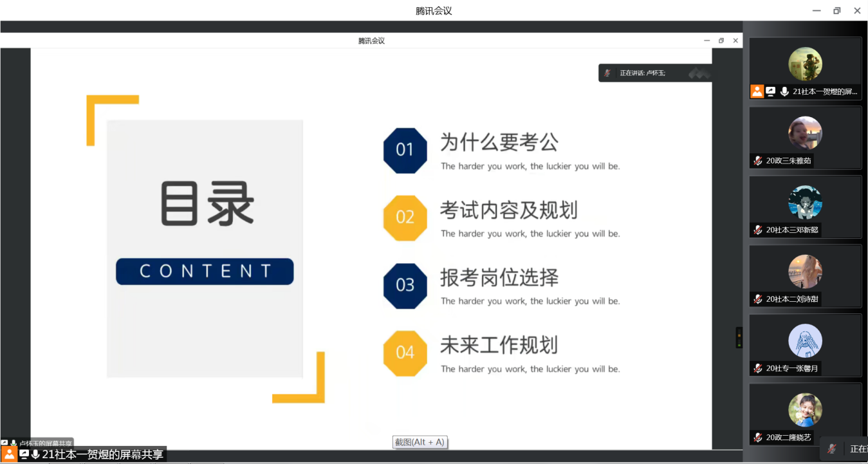Click the blue CONTENT label on slide
The image size is (868, 464).
click(205, 272)
